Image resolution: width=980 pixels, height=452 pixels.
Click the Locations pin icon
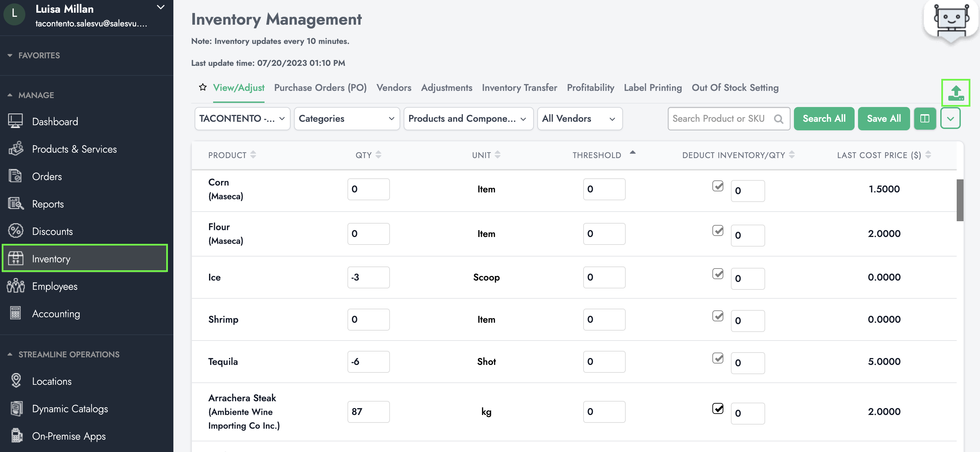pos(16,381)
